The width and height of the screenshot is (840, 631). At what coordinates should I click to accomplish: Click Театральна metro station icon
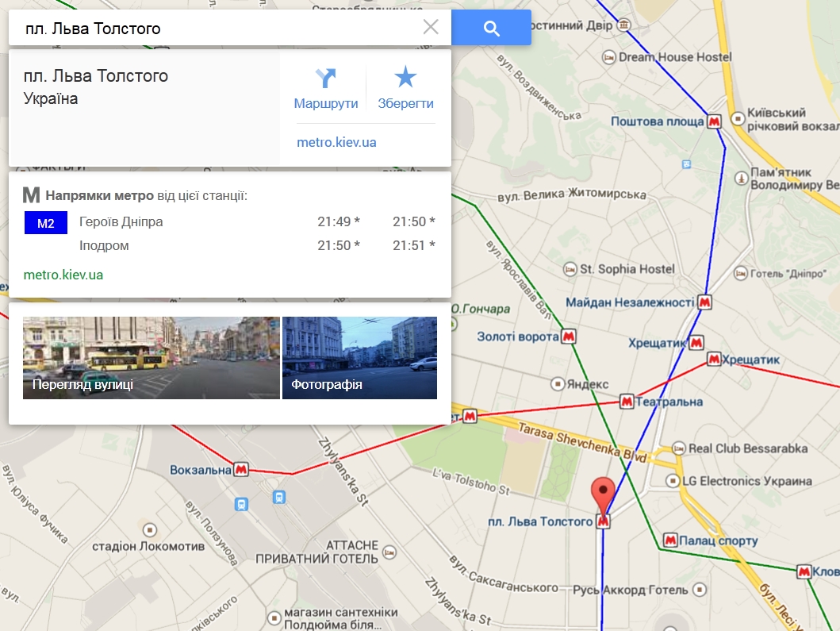(x=627, y=401)
